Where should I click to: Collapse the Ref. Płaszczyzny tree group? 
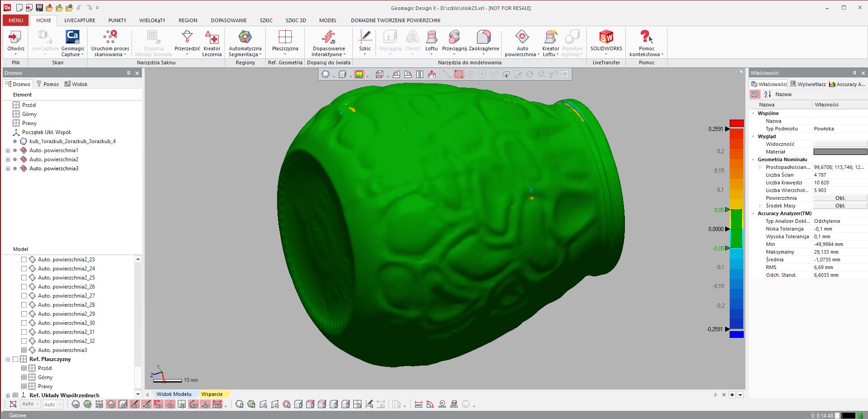click(8, 359)
